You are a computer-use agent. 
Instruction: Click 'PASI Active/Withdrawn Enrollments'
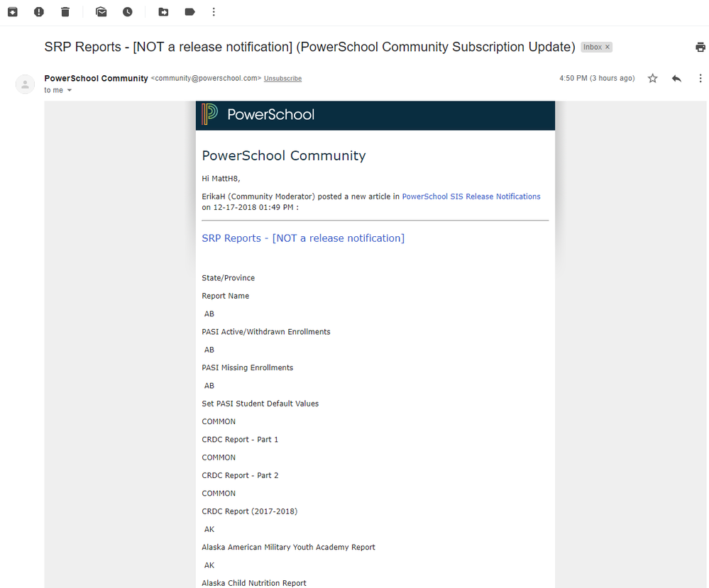click(266, 332)
